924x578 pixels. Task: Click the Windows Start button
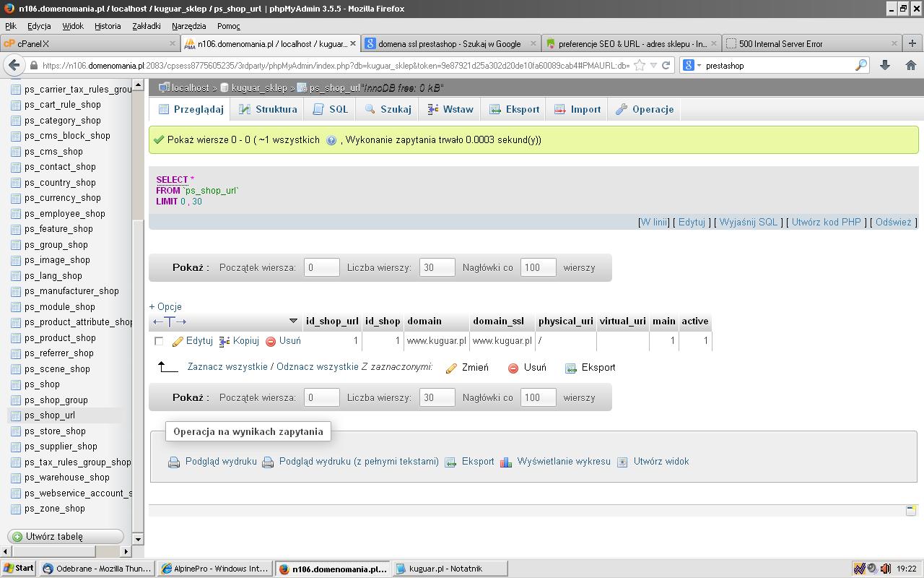click(x=19, y=569)
